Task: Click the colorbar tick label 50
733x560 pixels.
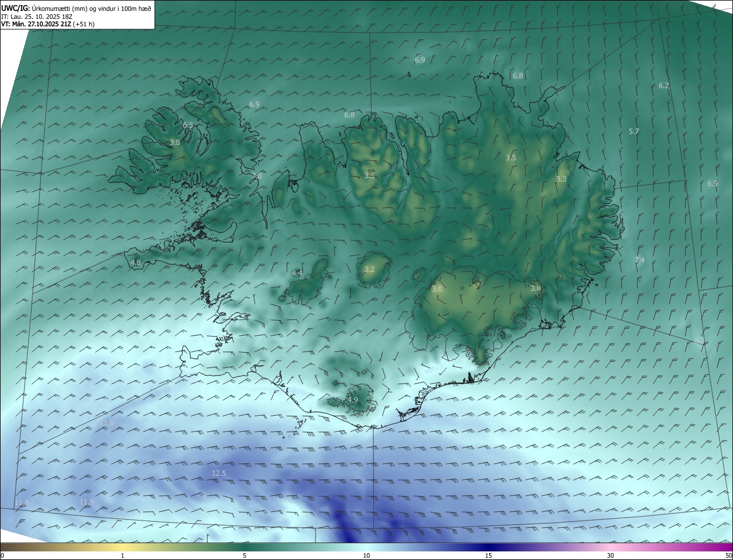Action: click(x=728, y=555)
